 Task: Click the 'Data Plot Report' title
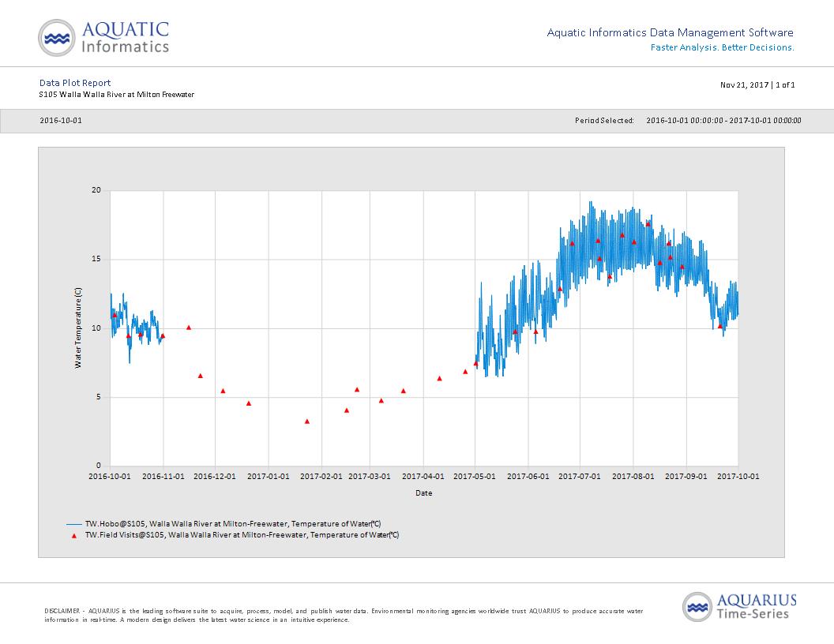[x=75, y=83]
